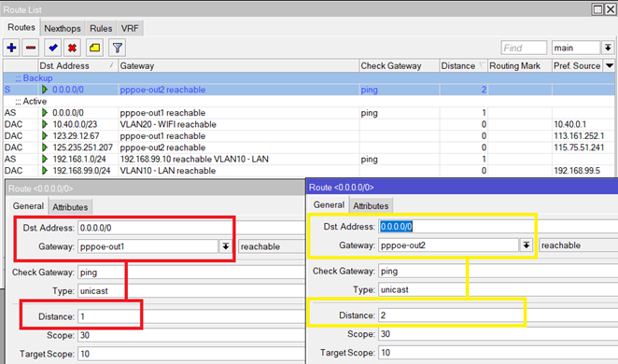Remove selected route with minus icon
Screen dimensions: 618x364
coord(31,48)
